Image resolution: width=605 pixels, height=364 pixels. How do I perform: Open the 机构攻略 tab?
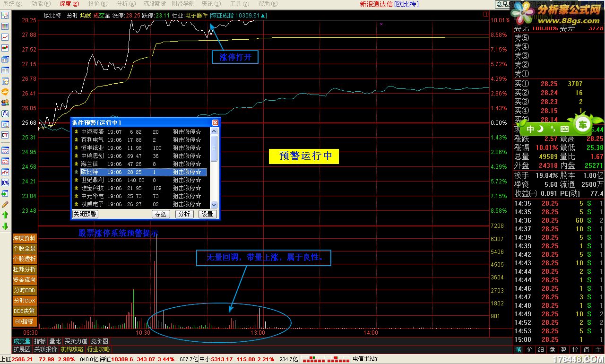pyautogui.click(x=72, y=349)
